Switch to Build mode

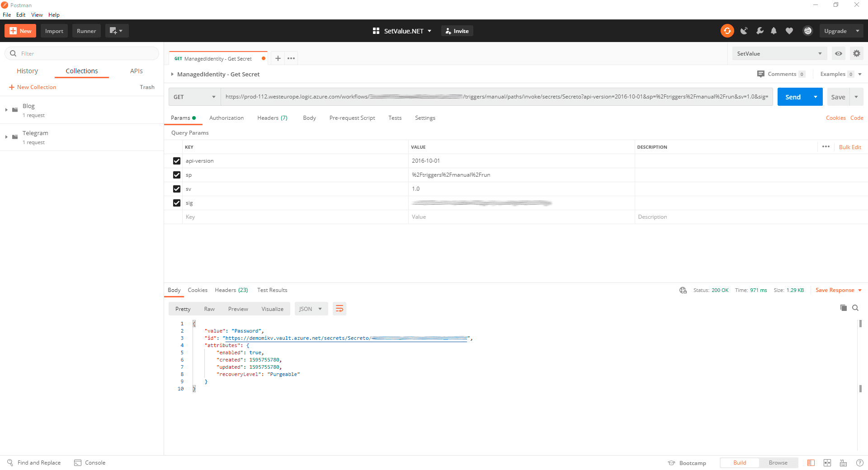pos(740,463)
